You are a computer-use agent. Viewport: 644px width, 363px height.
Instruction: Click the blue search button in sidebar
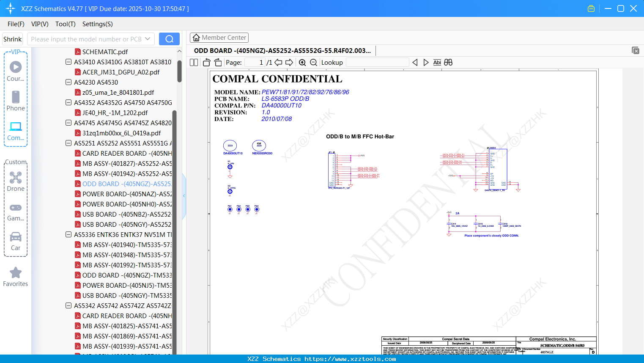(x=169, y=39)
